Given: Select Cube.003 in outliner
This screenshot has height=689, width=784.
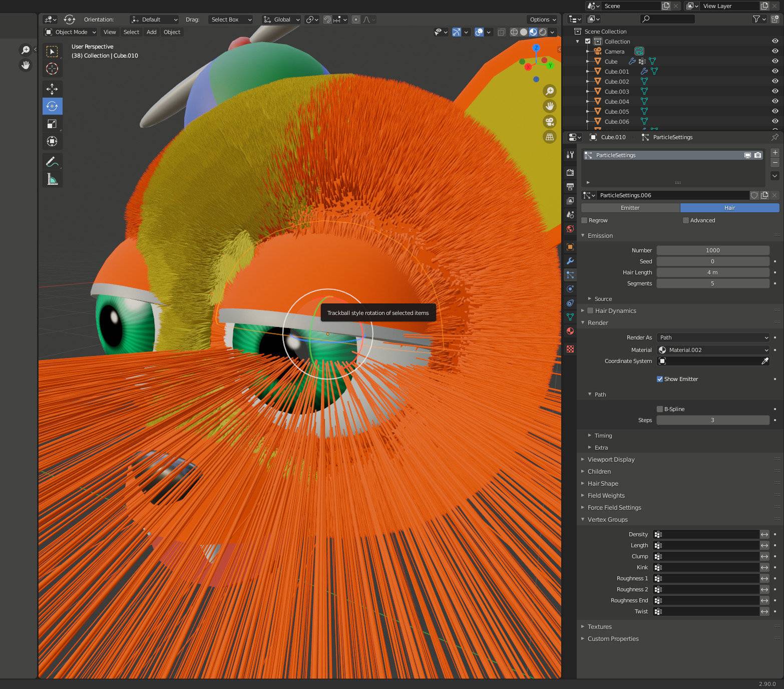Looking at the screenshot, I should 617,91.
